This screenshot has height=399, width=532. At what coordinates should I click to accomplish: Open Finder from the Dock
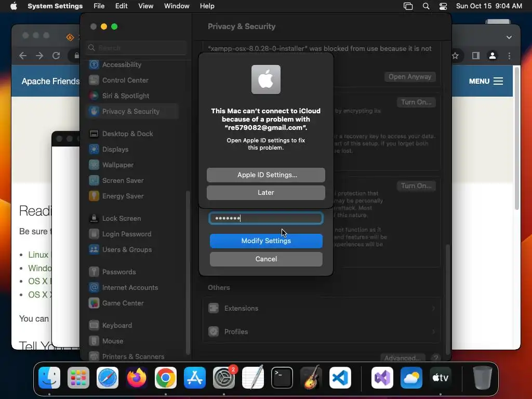(x=49, y=378)
